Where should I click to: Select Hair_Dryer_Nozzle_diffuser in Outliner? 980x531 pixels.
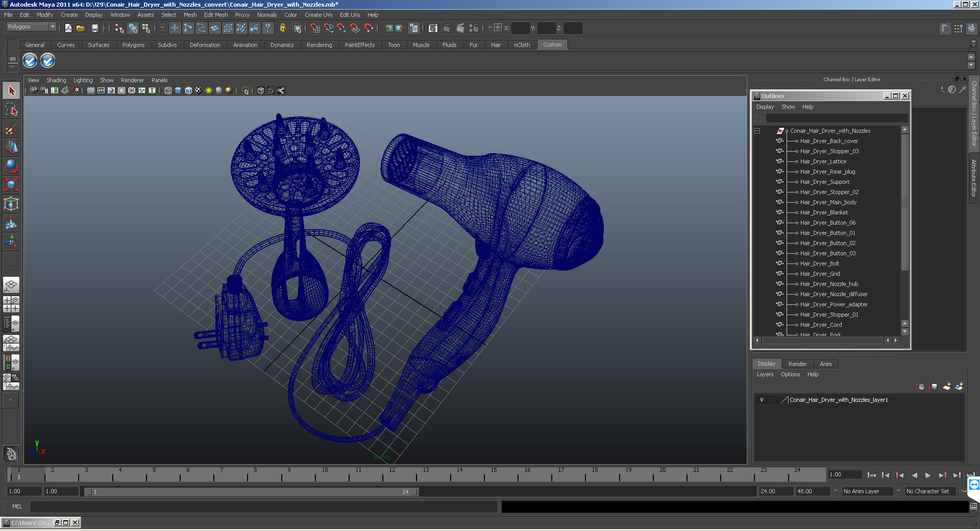tap(834, 295)
